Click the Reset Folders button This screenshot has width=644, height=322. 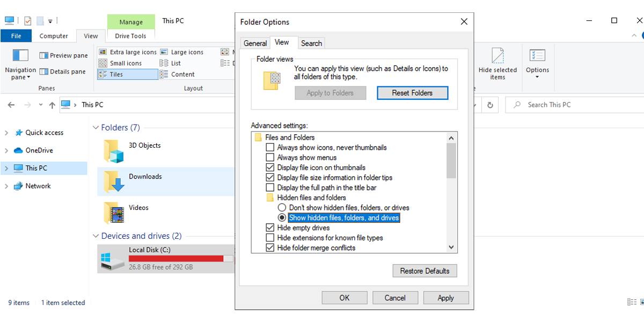click(412, 93)
